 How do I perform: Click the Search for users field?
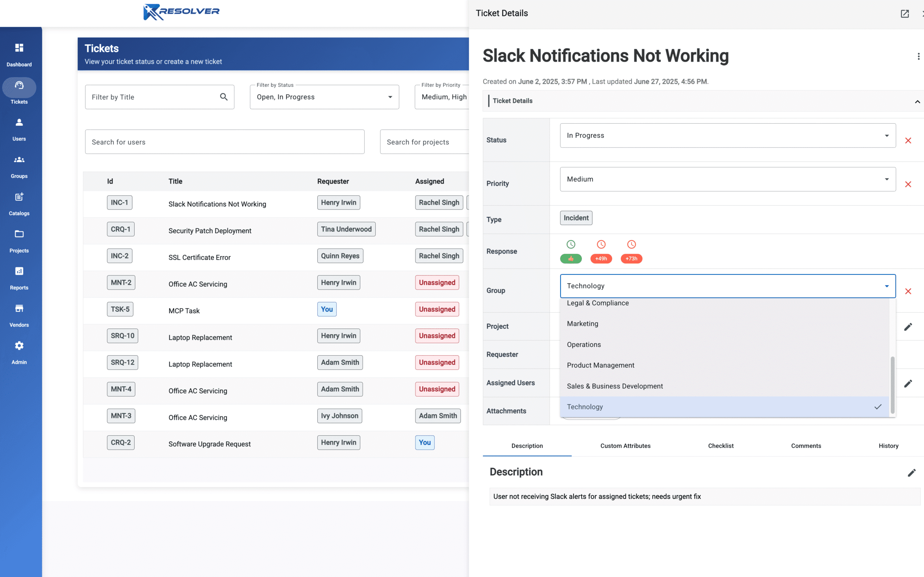click(225, 142)
